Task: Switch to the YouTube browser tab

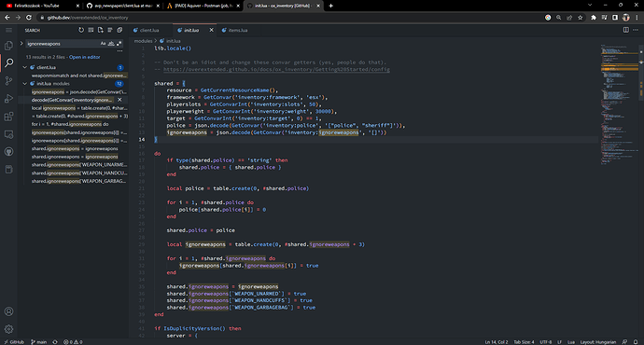Action: [41, 6]
